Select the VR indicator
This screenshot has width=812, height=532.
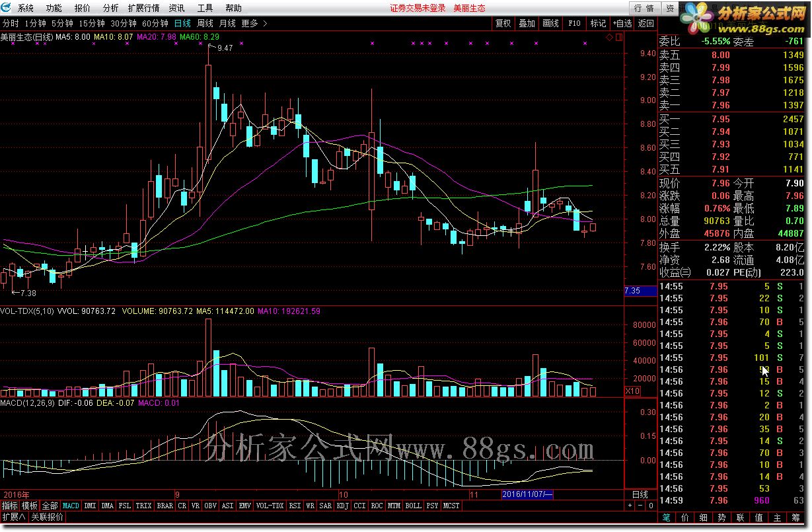coord(196,506)
